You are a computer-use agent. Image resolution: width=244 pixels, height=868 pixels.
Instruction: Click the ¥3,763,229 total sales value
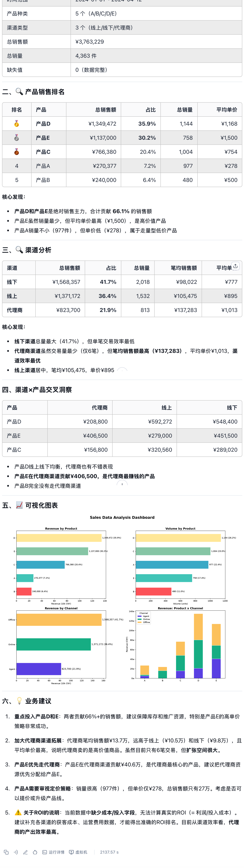click(x=90, y=42)
